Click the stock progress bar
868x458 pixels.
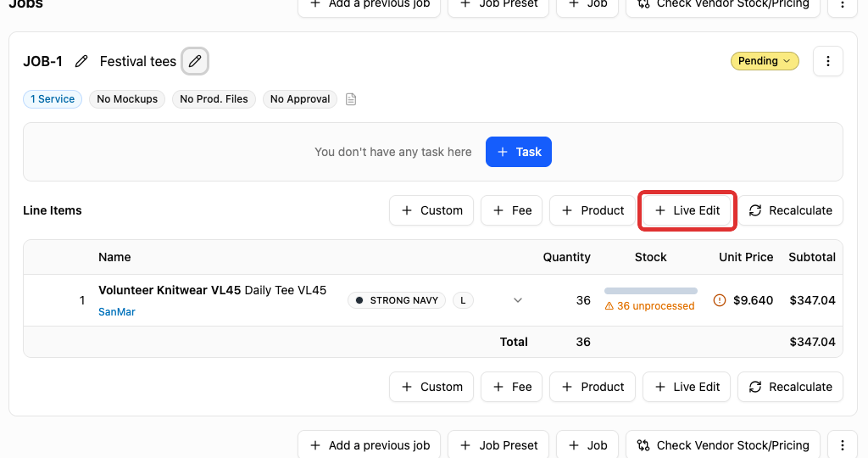coord(650,291)
